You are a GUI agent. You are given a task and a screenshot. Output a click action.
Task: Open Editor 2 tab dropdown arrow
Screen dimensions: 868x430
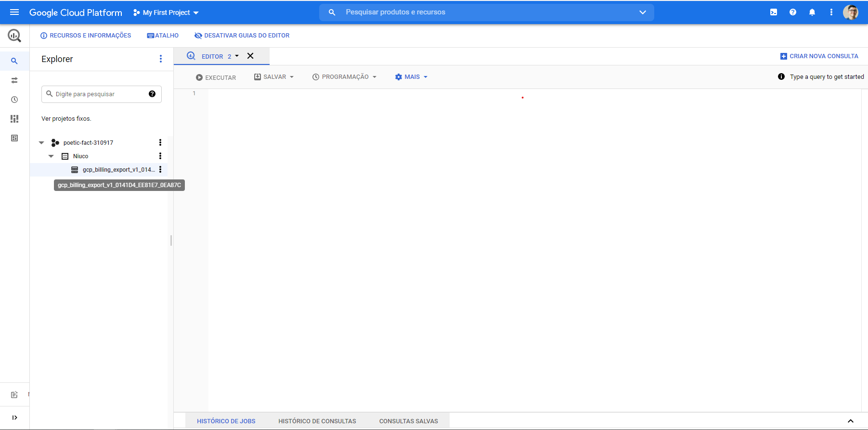[x=237, y=56]
